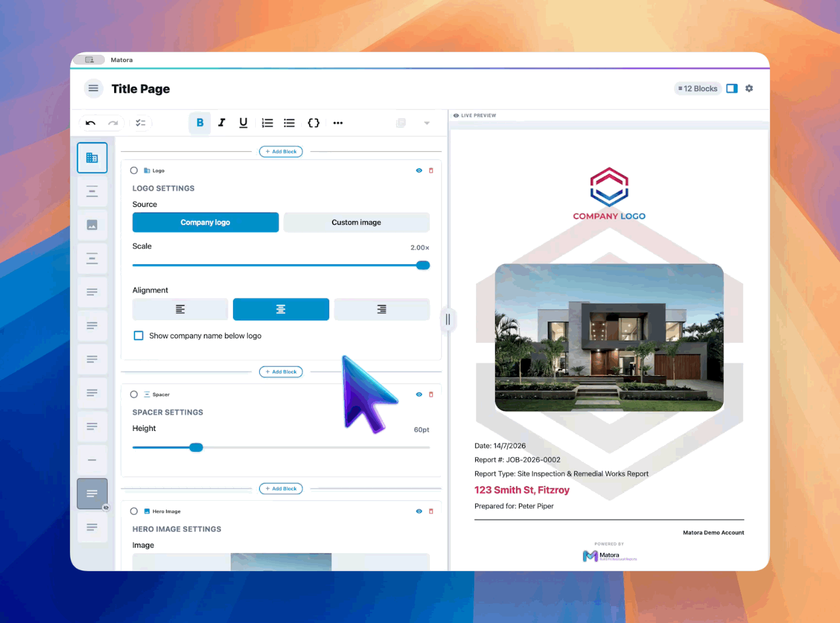Choose Custom image as source
Screen dimensions: 840x623
click(357, 222)
